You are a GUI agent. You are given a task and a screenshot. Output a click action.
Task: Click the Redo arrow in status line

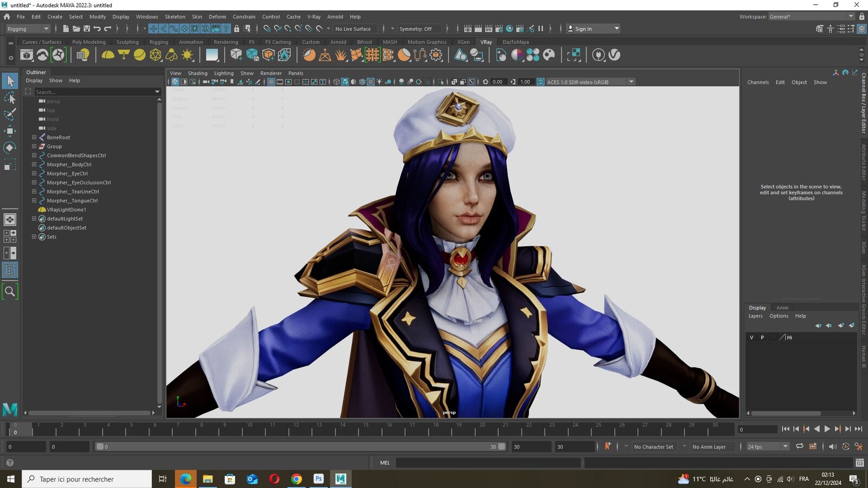pos(107,29)
